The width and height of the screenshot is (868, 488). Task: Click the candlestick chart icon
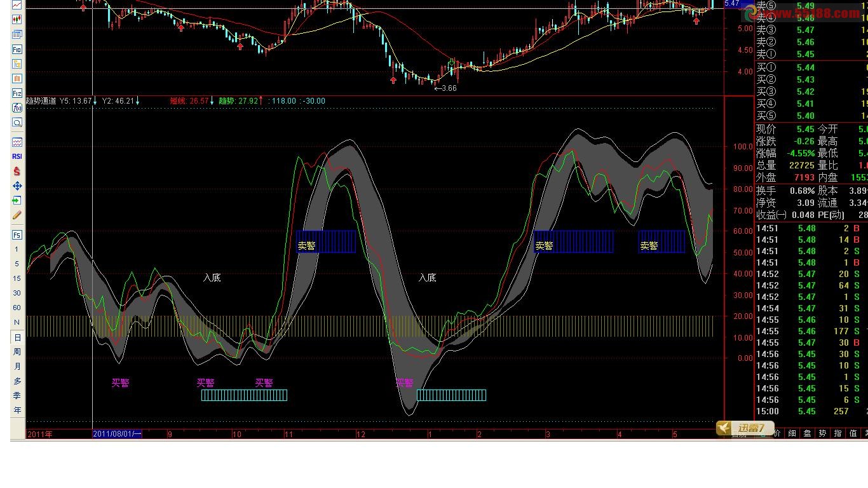coord(17,19)
